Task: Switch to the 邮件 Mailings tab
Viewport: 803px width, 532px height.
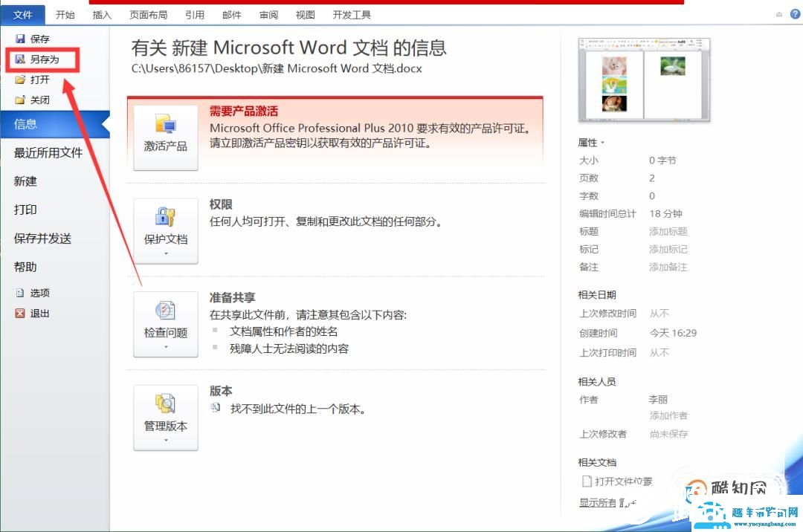Action: point(231,15)
